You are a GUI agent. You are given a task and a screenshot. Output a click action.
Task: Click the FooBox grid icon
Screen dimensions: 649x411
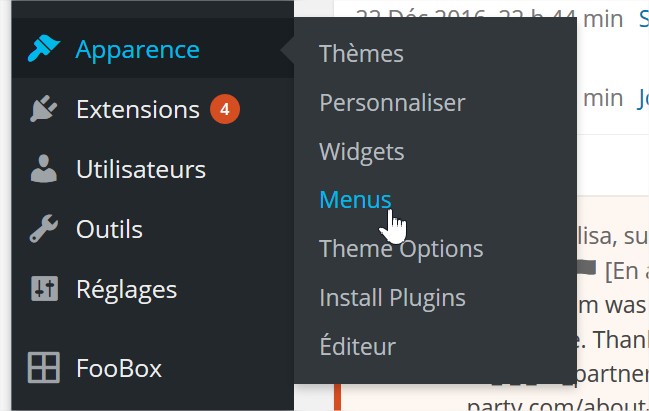(44, 368)
